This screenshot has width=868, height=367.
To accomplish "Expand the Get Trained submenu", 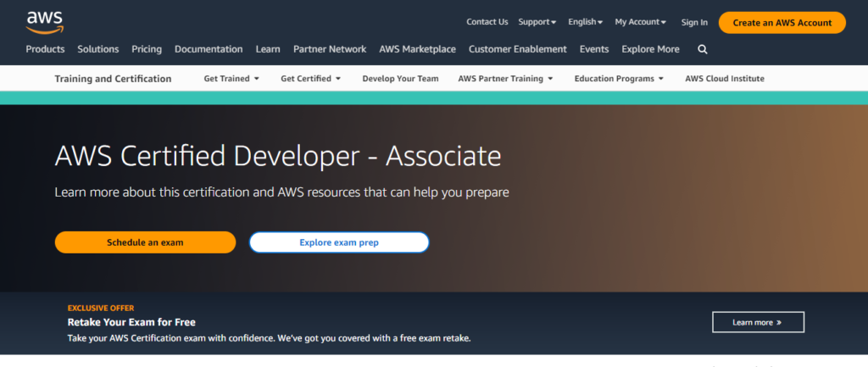I will (231, 79).
